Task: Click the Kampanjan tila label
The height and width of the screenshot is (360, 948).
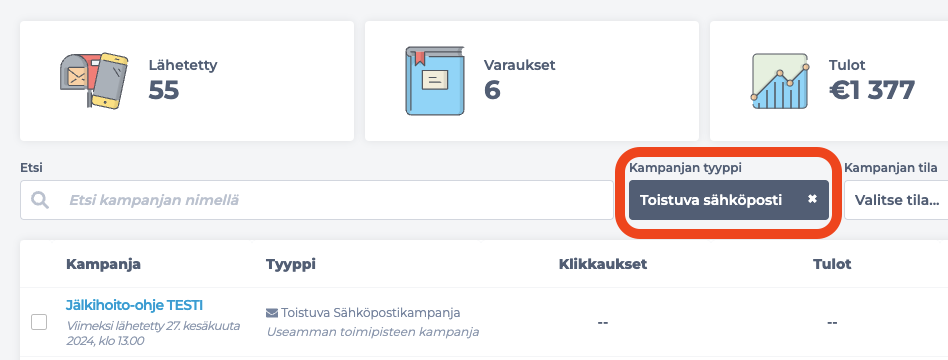Action: (x=891, y=168)
